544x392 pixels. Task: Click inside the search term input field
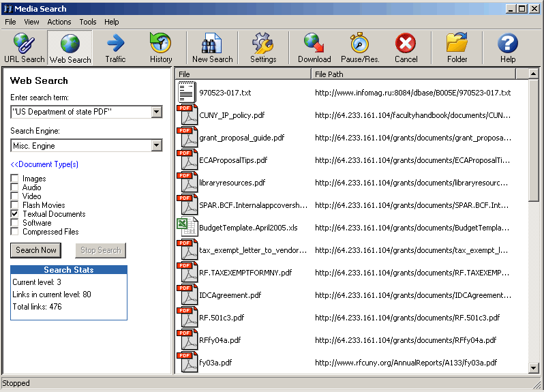pos(81,112)
